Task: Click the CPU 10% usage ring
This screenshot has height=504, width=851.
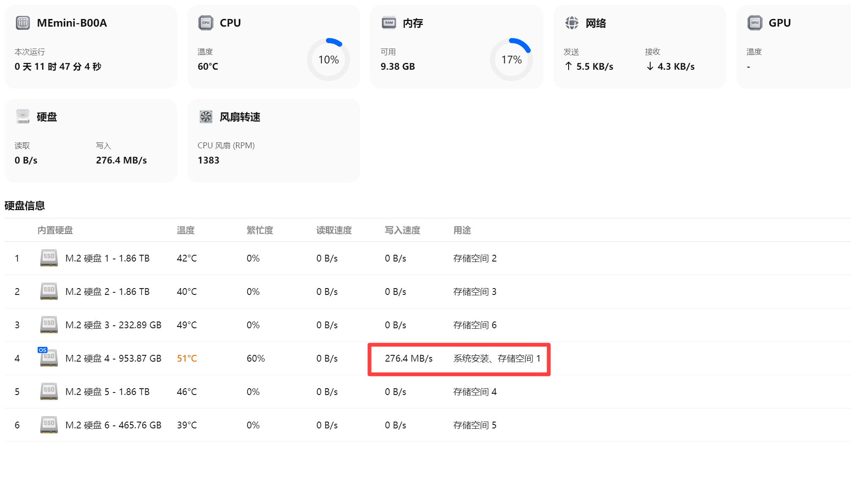Action: click(328, 60)
